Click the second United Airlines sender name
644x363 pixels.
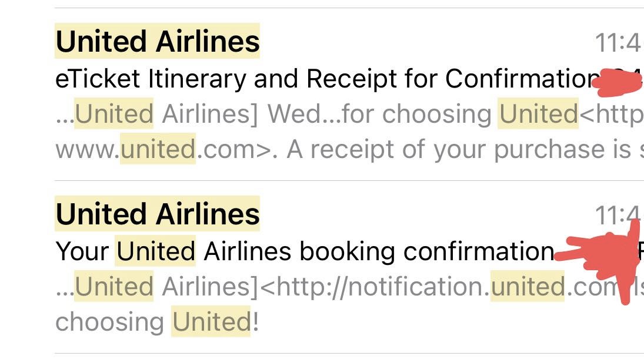[157, 214]
